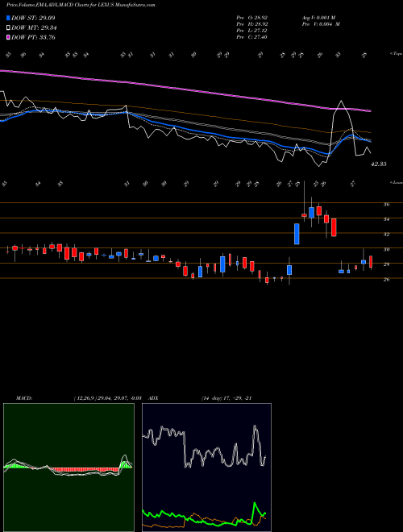Click the dark blue ADX indicator panel
This screenshot has width=403, height=532.
point(206,468)
